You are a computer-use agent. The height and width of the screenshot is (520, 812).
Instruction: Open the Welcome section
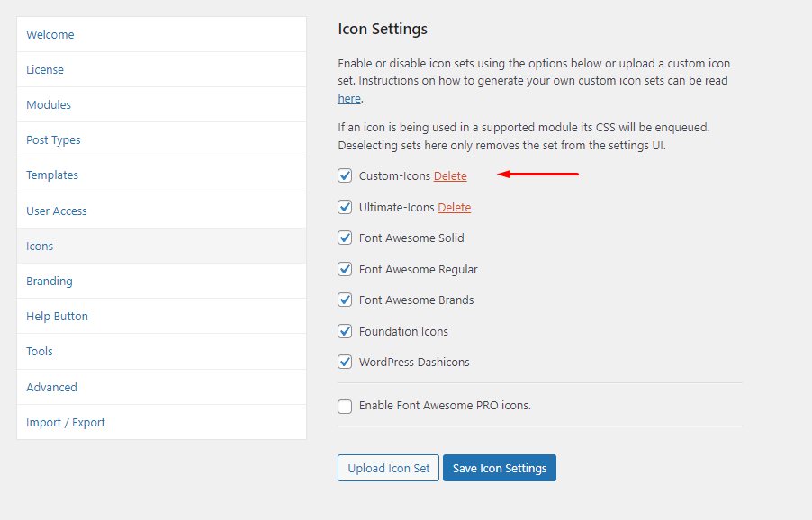click(50, 34)
